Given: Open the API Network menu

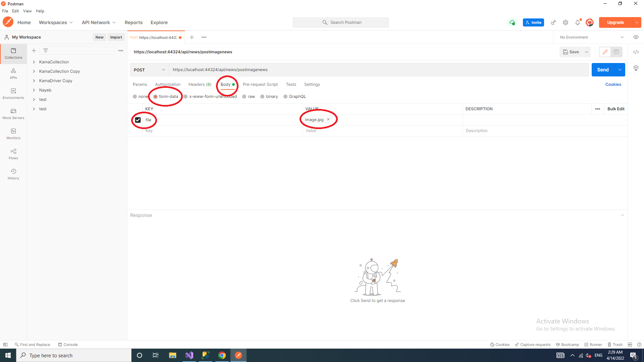Looking at the screenshot, I should click(99, 22).
